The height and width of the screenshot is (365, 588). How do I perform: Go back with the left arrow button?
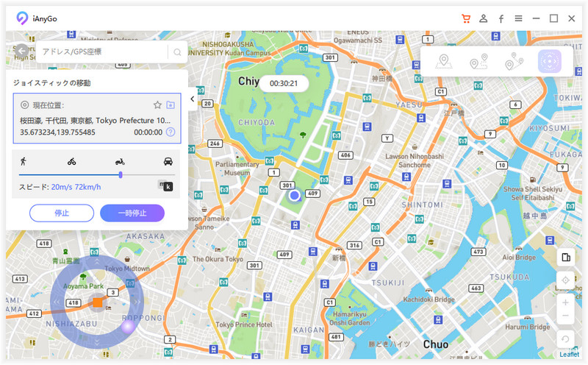tap(22, 51)
